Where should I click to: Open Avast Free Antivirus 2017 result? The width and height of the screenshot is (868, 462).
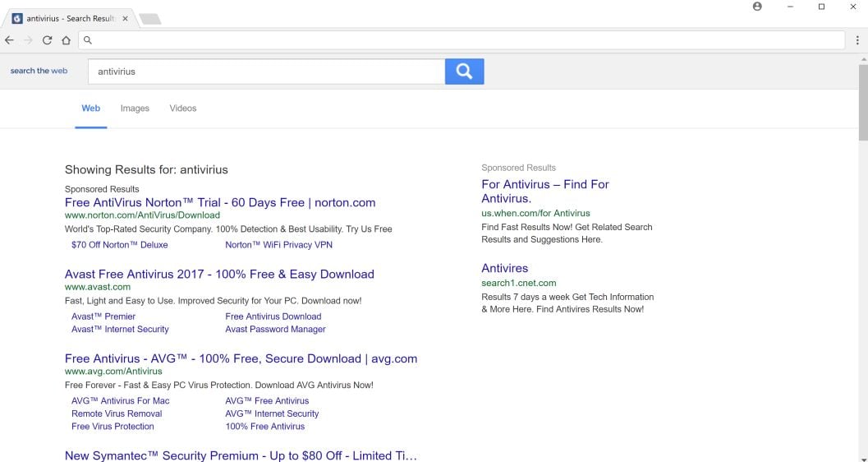219,275
